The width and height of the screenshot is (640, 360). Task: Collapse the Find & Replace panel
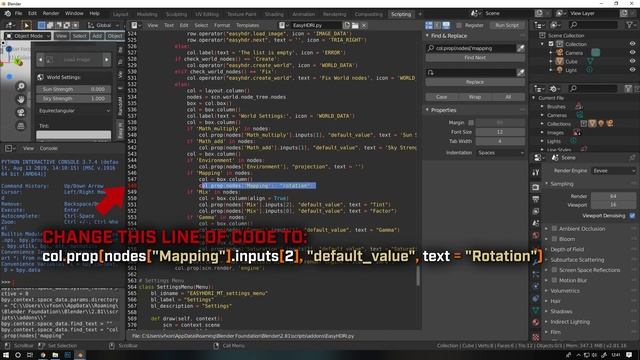[x=427, y=36]
